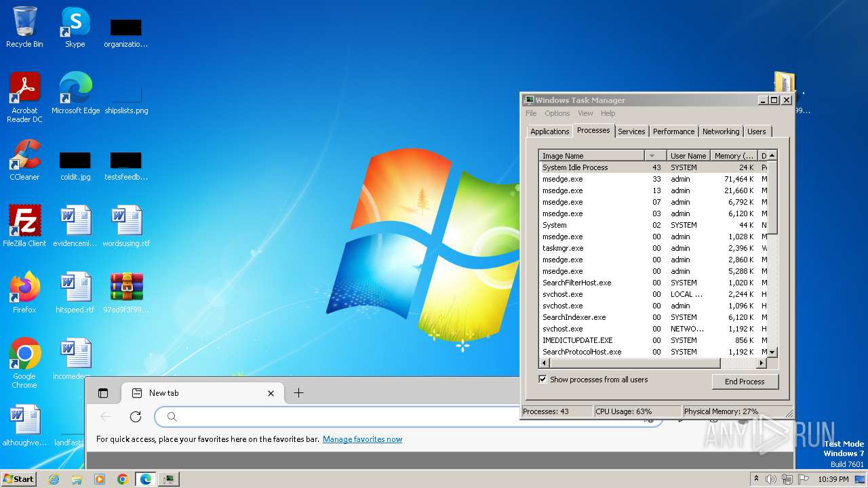This screenshot has width=868, height=488.
Task: Click the network tray icon
Action: click(x=787, y=479)
